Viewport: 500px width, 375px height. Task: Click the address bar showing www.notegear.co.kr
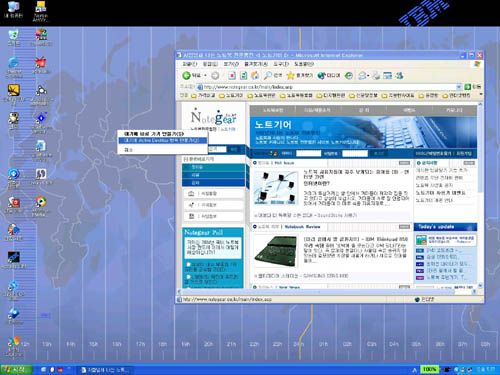coord(329,87)
